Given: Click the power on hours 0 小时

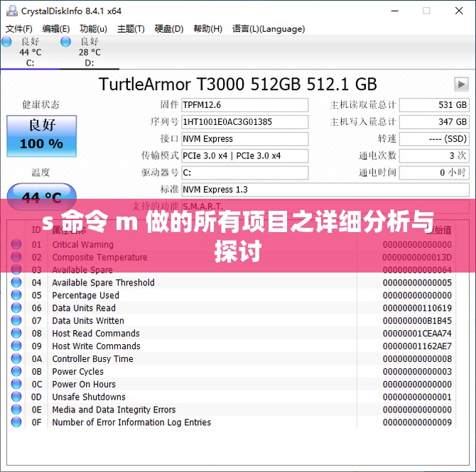Looking at the screenshot, I should pyautogui.click(x=434, y=173).
